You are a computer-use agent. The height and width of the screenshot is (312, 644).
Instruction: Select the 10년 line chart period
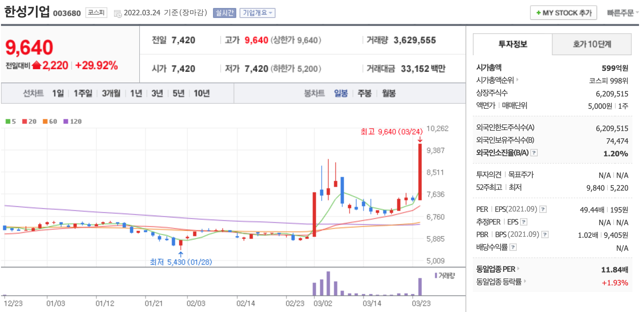click(201, 93)
